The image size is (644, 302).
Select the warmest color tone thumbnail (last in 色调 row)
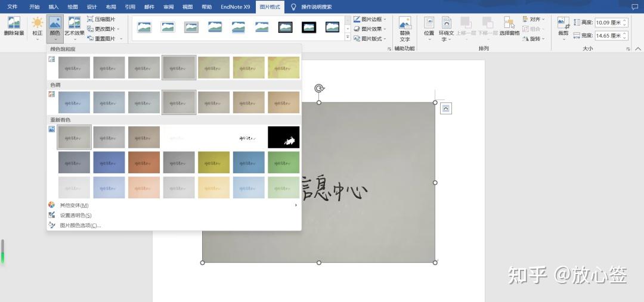coord(283,102)
